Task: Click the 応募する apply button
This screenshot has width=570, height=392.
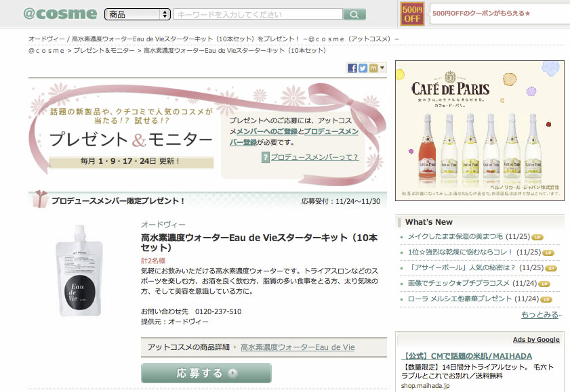Action: [206, 373]
